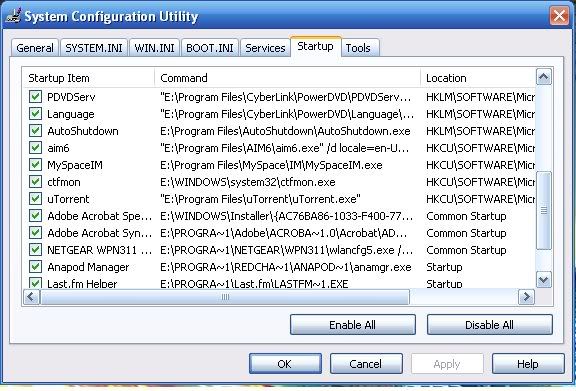Viewport: 576px width, 391px height.
Task: Click the vertical scrollbar up arrow
Action: (544, 77)
